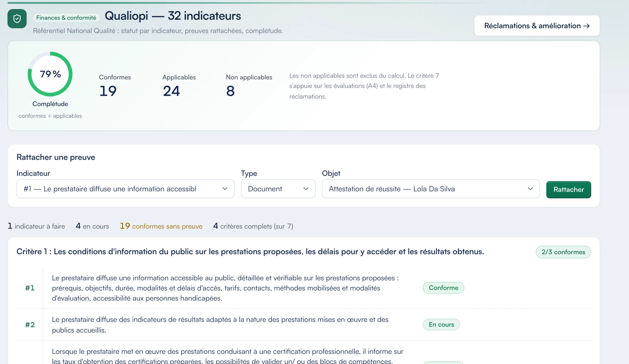Select the Applicables count 24
The image size is (629, 364).
171,91
